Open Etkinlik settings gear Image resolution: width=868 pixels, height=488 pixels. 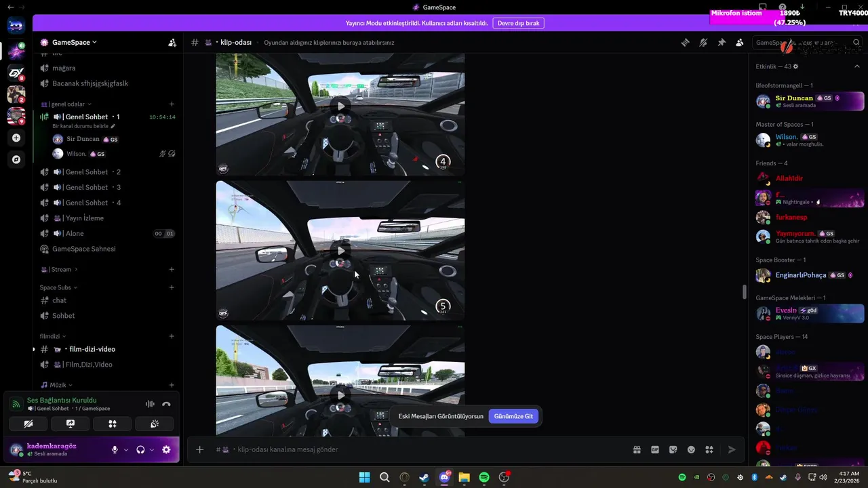[x=795, y=66]
